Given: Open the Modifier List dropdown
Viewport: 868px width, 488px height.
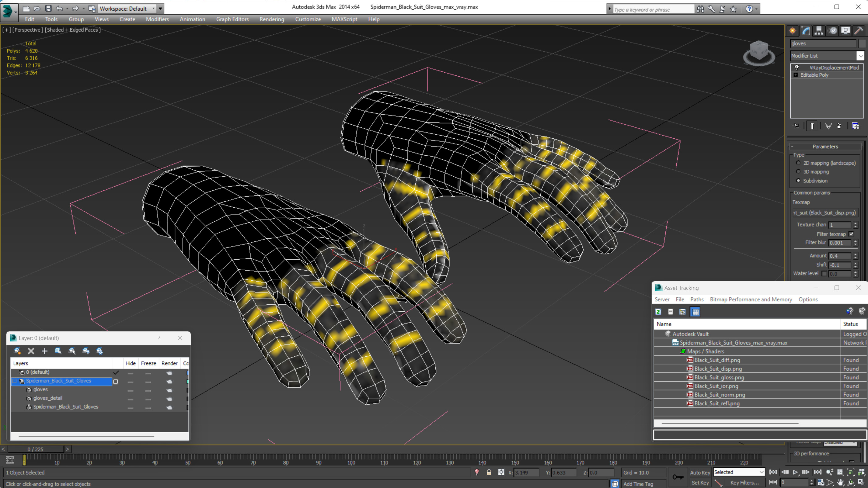Looking at the screenshot, I should [860, 56].
